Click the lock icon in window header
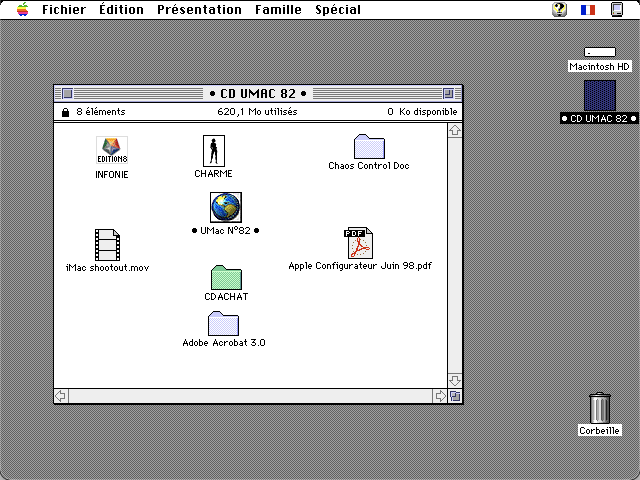The image size is (640, 480). coord(65,112)
